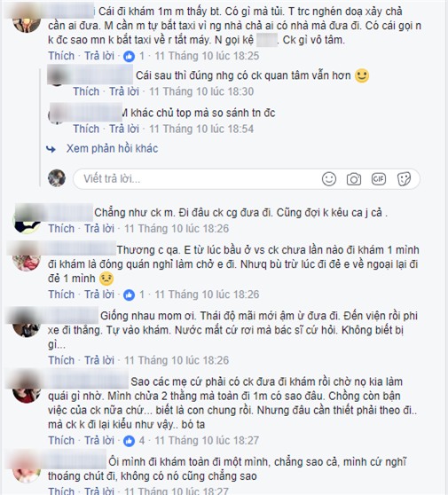Reply to the 'Thương c qa' comment
The image size is (448, 495).
click(x=99, y=295)
